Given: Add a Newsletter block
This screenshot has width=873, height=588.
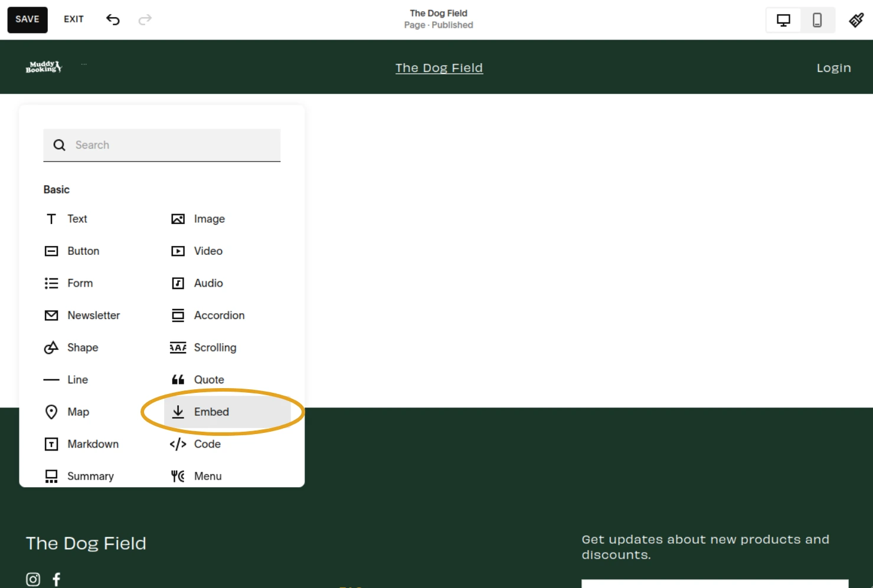Looking at the screenshot, I should click(93, 315).
